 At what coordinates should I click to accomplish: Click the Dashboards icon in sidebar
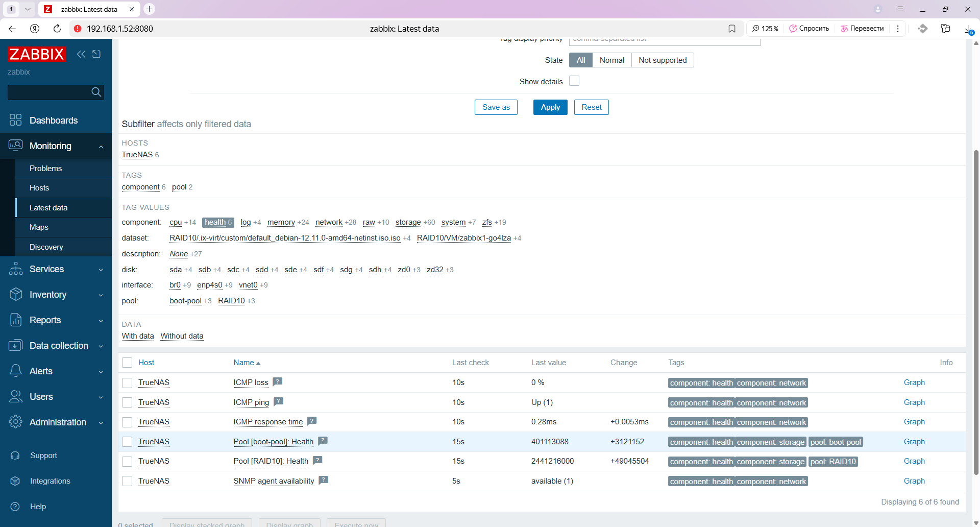coord(15,120)
